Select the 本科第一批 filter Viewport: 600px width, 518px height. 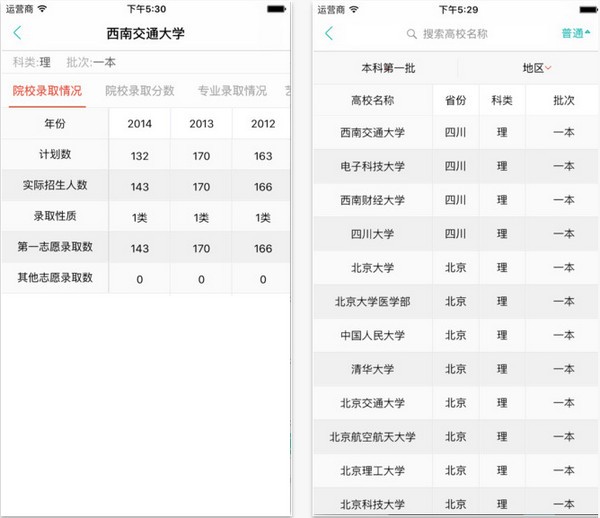(388, 68)
